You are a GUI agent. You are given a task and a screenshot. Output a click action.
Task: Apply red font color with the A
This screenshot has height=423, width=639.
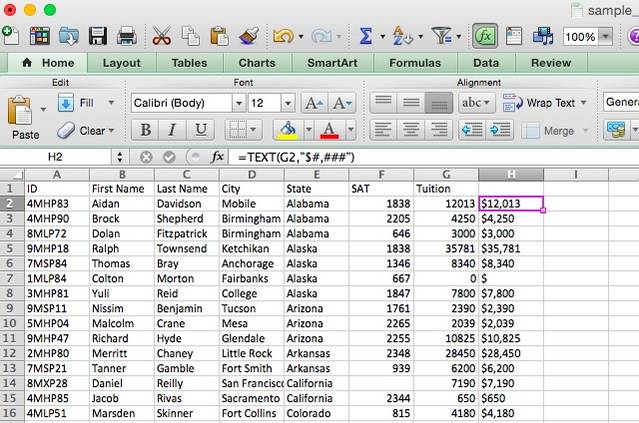click(329, 130)
